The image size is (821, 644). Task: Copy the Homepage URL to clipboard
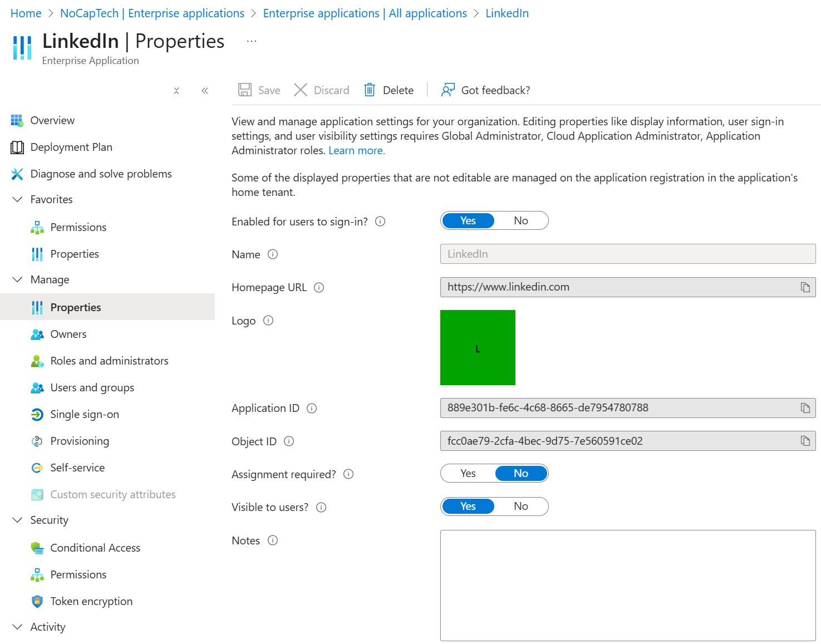(805, 287)
